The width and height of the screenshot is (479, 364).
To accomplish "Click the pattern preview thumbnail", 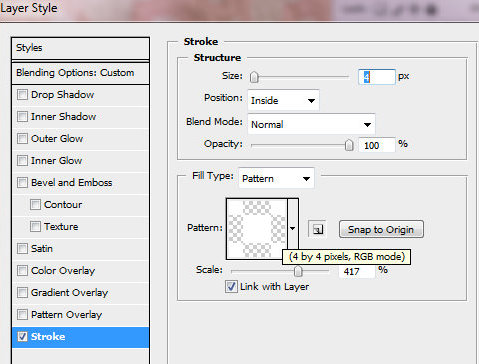I will click(x=257, y=229).
